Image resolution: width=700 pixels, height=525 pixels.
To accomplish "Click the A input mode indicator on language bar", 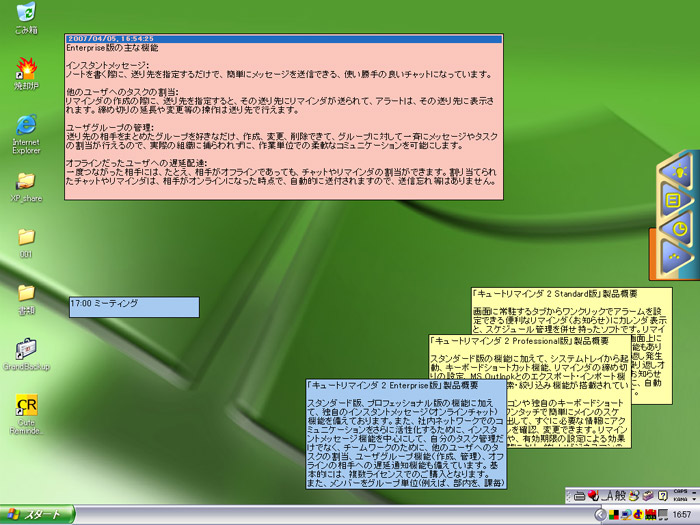I will tap(608, 496).
